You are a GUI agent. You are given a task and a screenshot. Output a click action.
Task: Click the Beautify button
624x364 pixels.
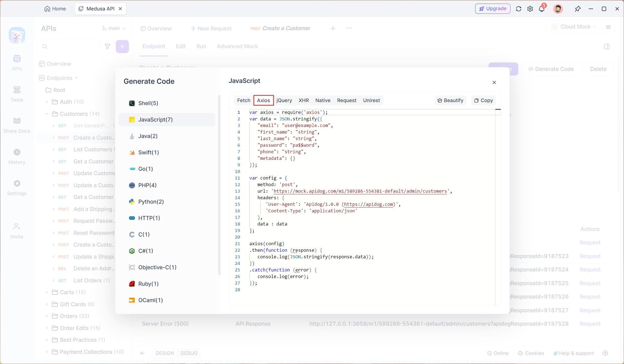[x=450, y=100]
